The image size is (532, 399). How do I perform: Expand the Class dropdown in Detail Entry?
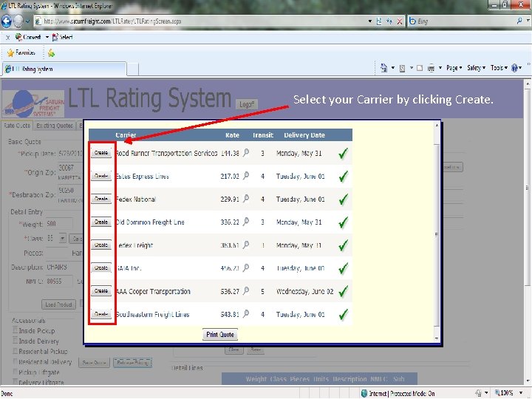tap(62, 239)
